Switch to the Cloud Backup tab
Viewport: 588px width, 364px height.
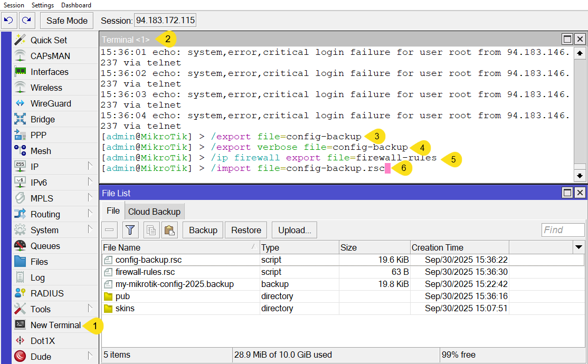[154, 212]
